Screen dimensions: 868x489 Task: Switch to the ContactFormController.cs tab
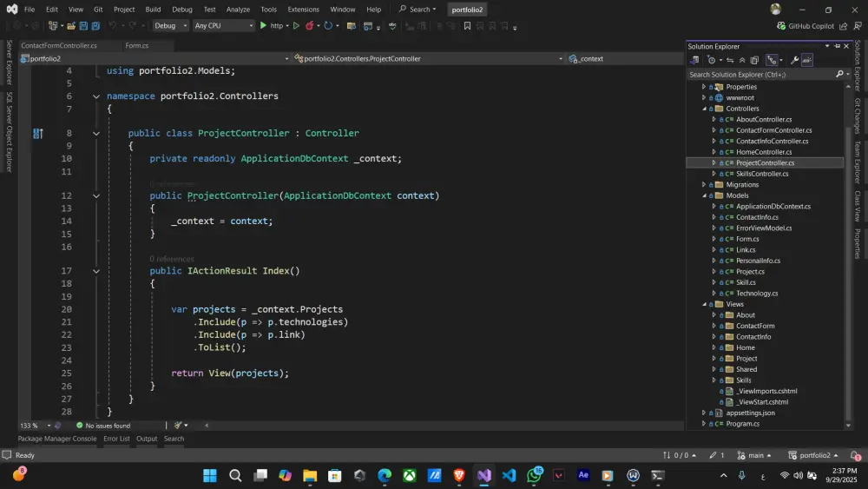(x=59, y=45)
